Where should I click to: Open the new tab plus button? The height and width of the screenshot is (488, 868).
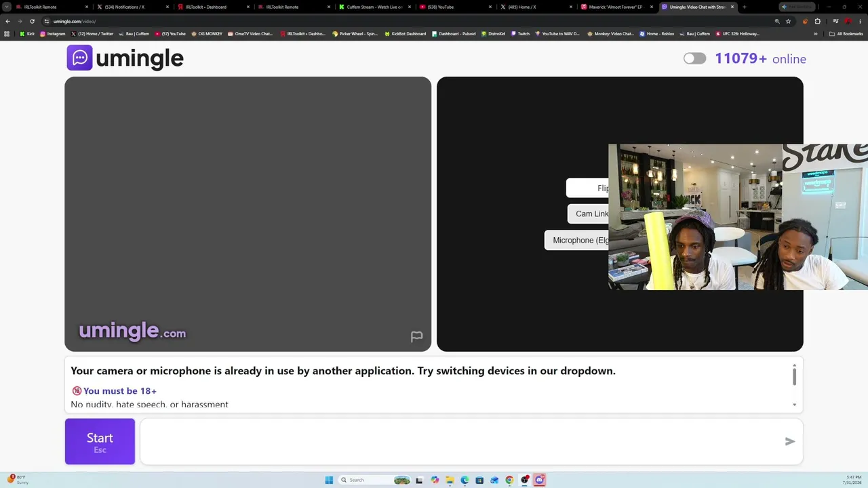coord(744,7)
